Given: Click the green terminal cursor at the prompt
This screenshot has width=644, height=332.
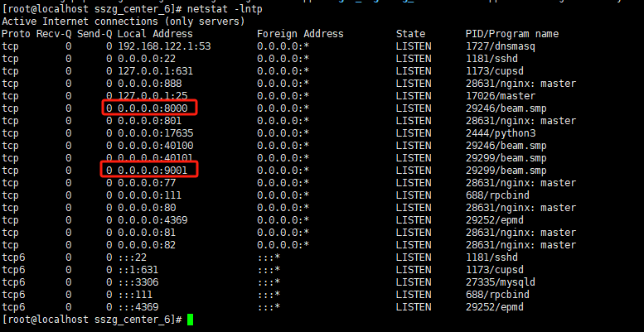Looking at the screenshot, I should (190, 320).
